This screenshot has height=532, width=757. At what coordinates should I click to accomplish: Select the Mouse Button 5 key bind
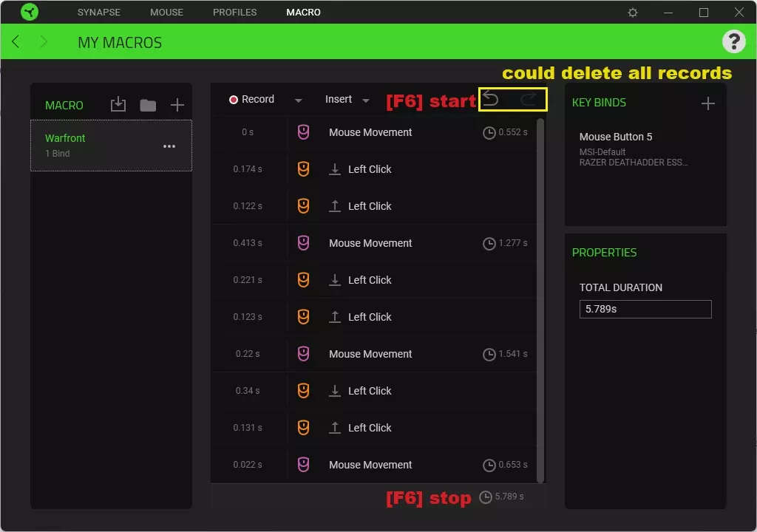pyautogui.click(x=645, y=149)
